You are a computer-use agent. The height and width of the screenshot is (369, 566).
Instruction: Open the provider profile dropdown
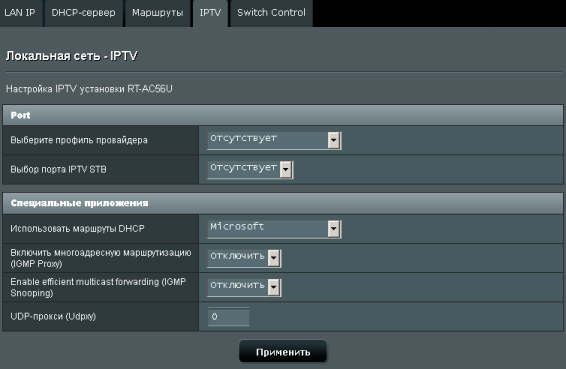pos(274,140)
